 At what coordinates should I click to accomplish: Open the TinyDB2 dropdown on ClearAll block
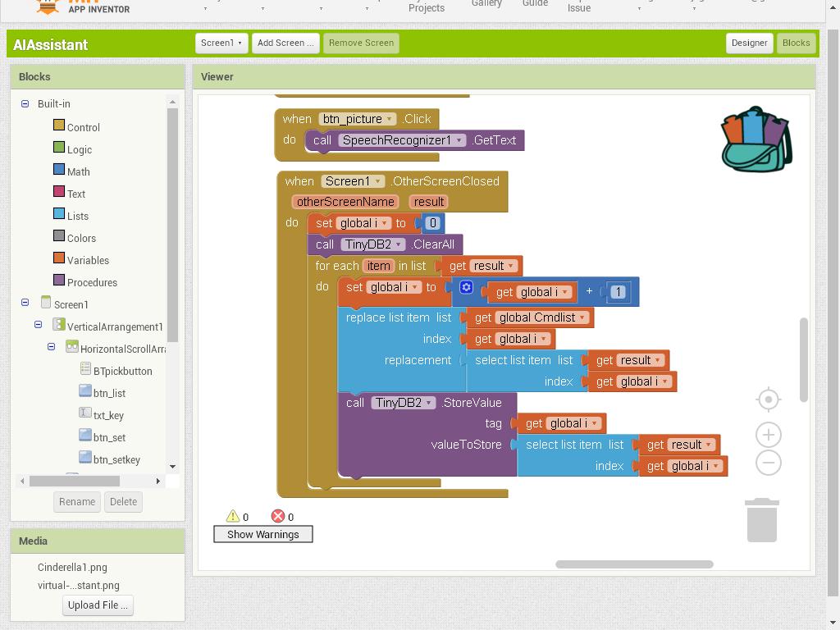click(x=399, y=244)
